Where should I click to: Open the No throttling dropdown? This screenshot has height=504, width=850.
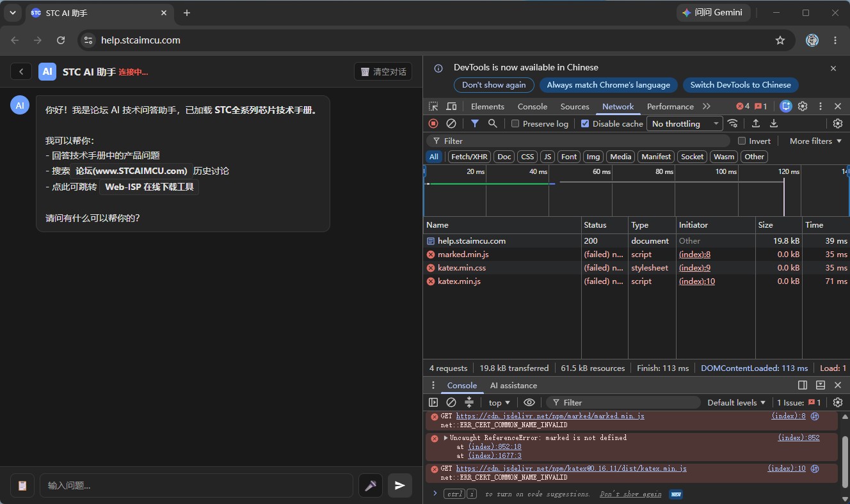685,123
